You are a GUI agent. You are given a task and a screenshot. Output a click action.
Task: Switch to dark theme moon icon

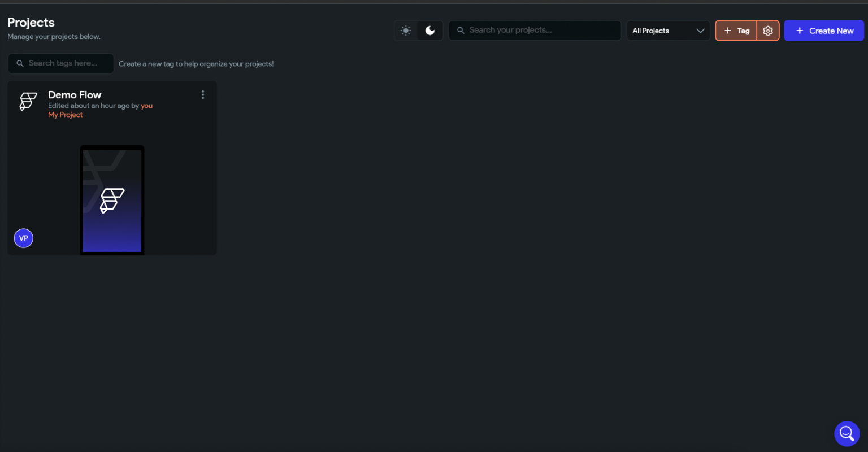[430, 31]
